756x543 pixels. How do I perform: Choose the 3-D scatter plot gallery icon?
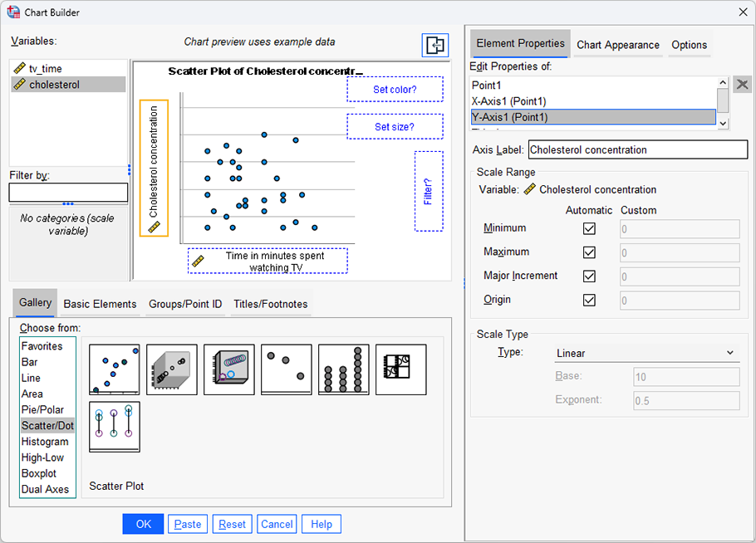point(171,369)
